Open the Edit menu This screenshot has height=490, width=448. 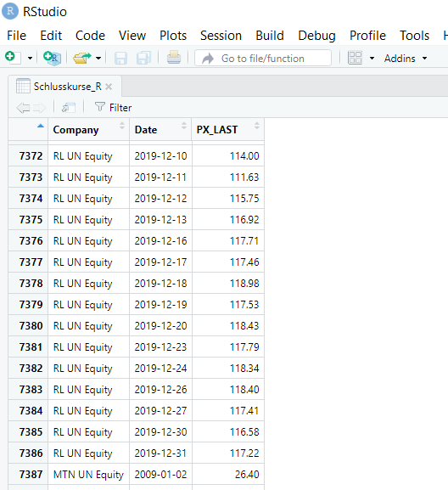(x=51, y=36)
